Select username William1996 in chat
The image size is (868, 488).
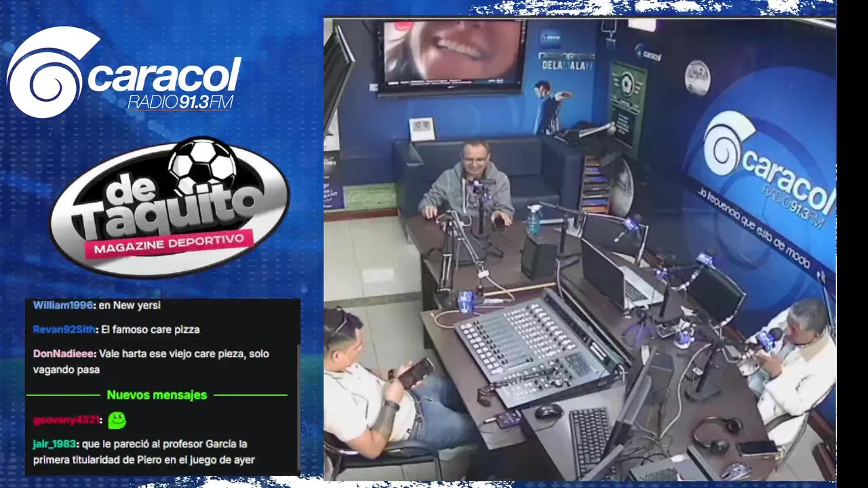(x=63, y=305)
